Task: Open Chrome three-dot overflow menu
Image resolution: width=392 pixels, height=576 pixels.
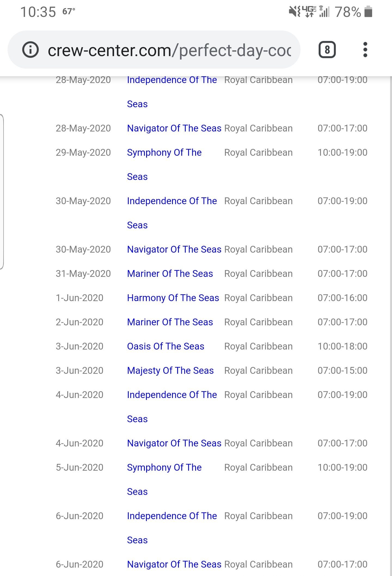Action: coord(365,50)
